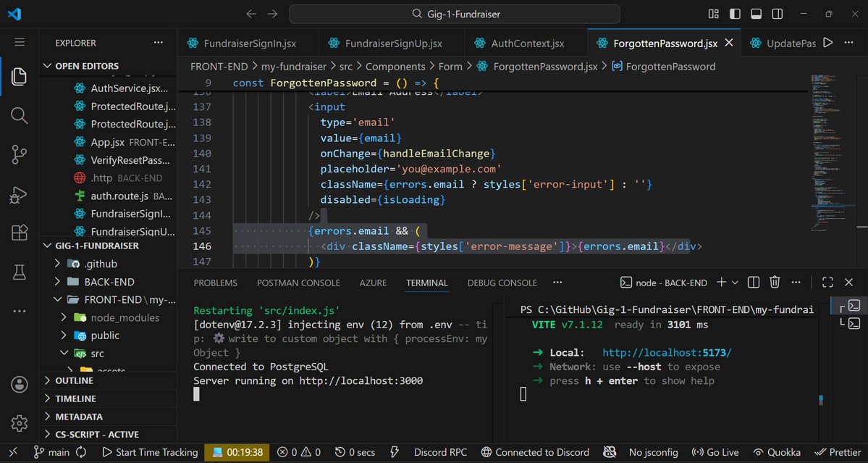Expand the METADATA section
Image resolution: width=868 pixels, height=463 pixels.
point(109,417)
